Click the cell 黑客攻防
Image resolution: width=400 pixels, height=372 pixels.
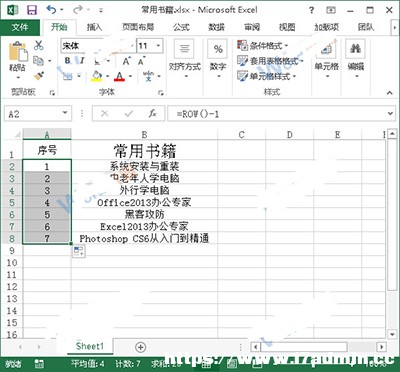[x=144, y=214]
